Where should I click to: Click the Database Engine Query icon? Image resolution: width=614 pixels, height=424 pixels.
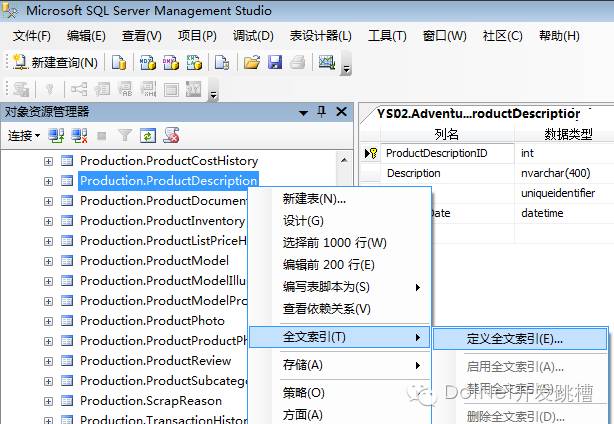[x=119, y=63]
